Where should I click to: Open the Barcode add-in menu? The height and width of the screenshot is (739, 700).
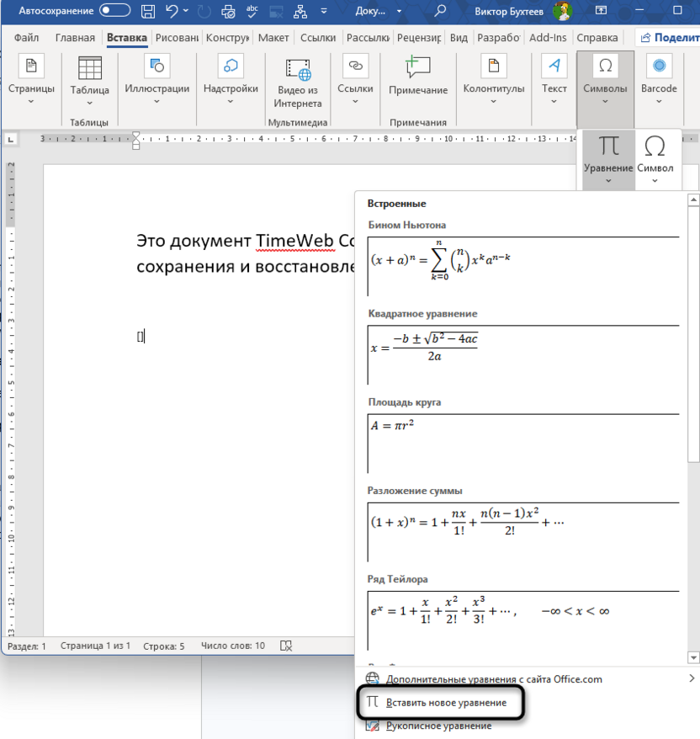click(x=659, y=80)
